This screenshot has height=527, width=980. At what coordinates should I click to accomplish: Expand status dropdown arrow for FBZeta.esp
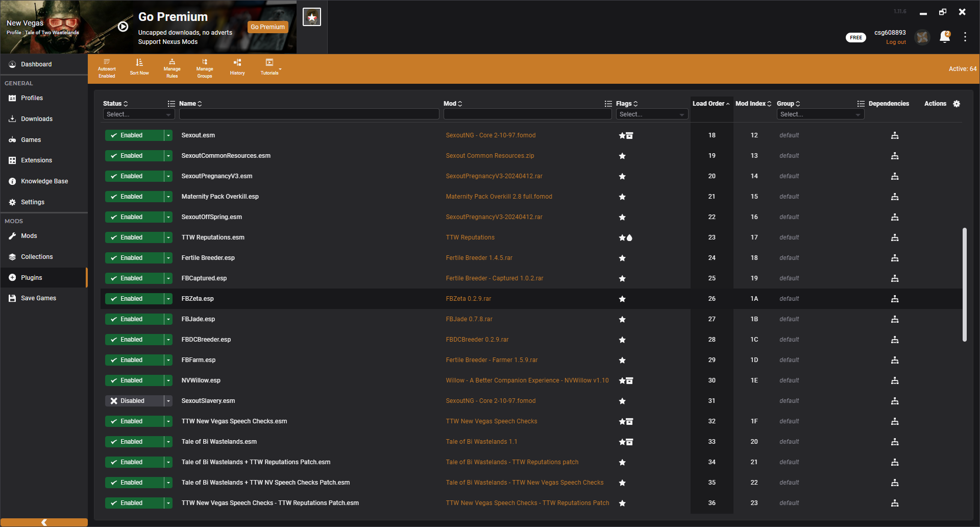168,299
